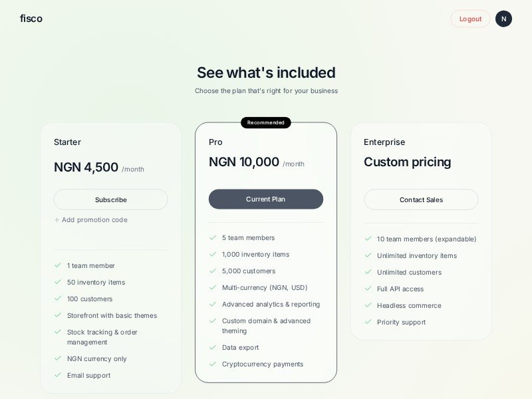Image resolution: width=532 pixels, height=399 pixels.
Task: Click the NGN 4,500 Starter price
Action: click(x=86, y=168)
